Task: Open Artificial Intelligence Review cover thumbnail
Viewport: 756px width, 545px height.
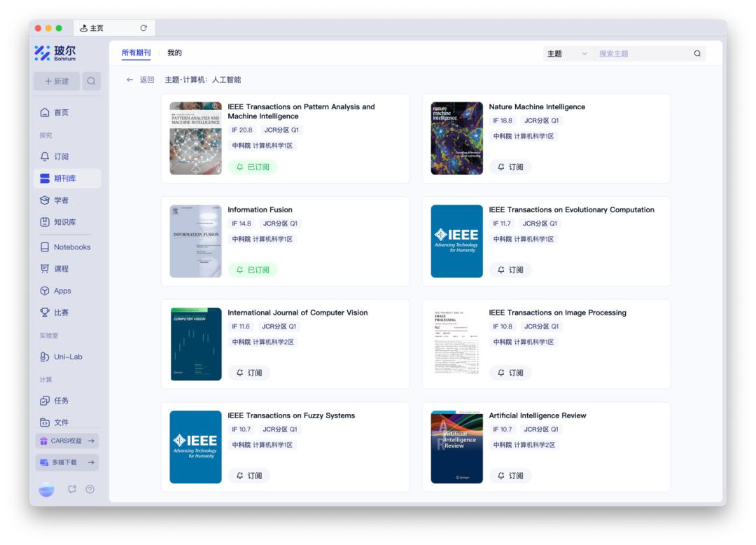Action: pos(457,447)
